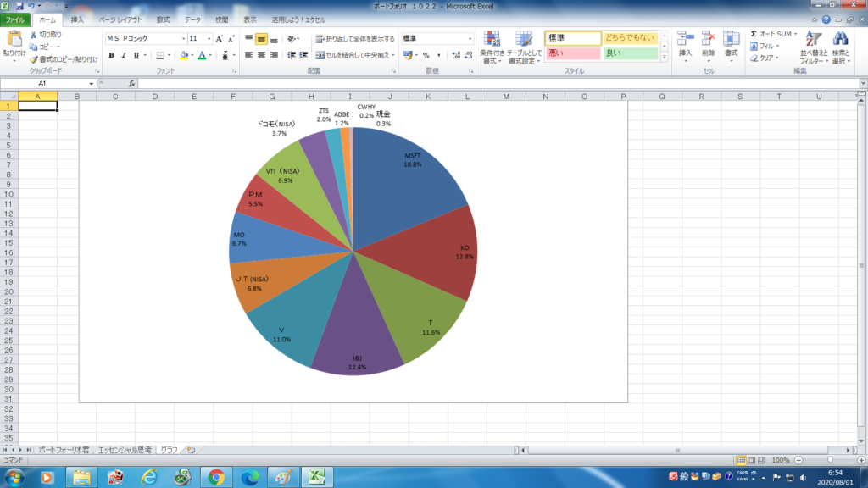Open Excel Help with the question mark
868x488 pixels.
826,19
